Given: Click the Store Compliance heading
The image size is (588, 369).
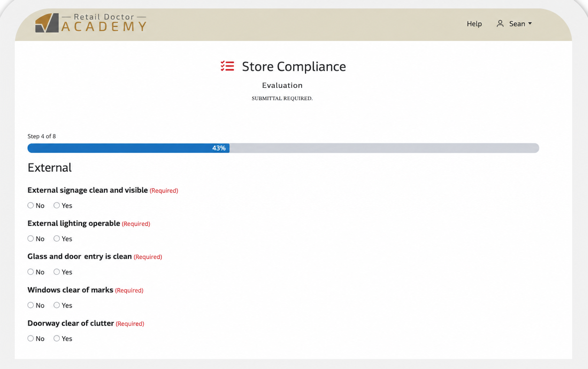Looking at the screenshot, I should click(x=294, y=67).
